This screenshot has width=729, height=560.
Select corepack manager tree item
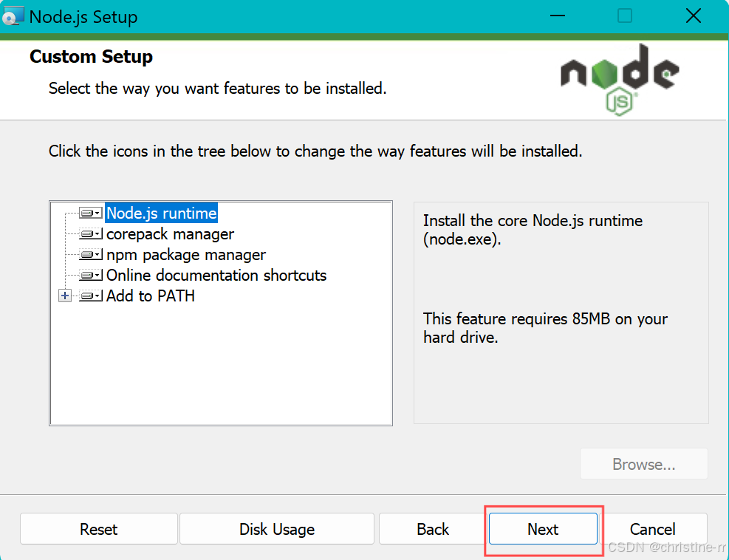170,234
